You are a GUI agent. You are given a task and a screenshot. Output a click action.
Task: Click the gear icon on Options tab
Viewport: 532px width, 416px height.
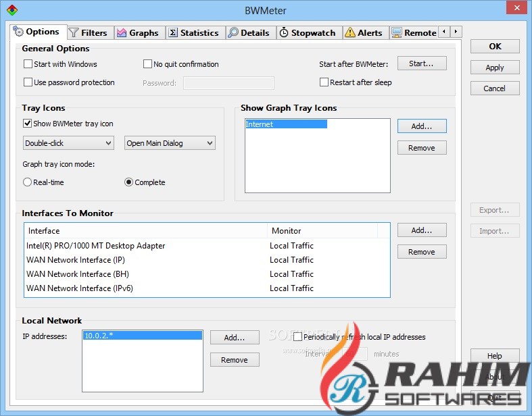coord(18,31)
